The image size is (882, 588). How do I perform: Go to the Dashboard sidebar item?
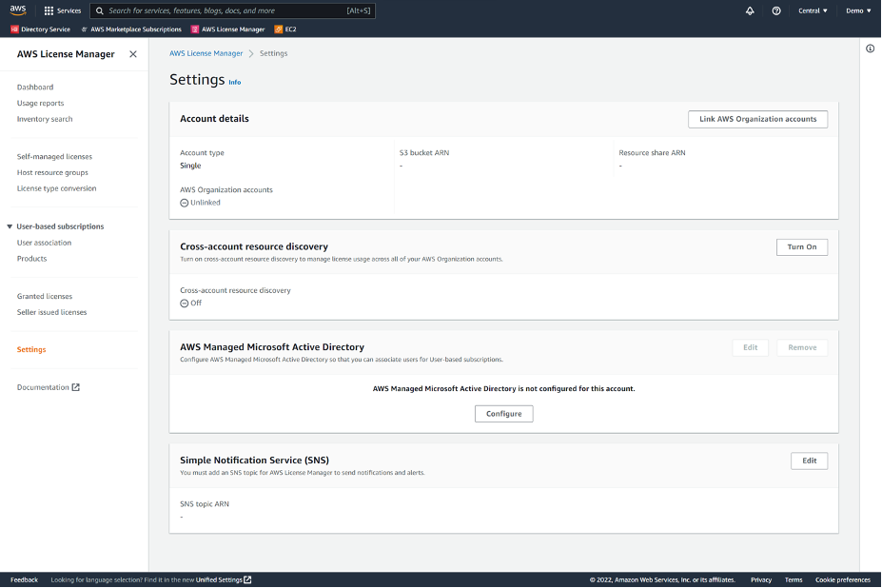(35, 87)
